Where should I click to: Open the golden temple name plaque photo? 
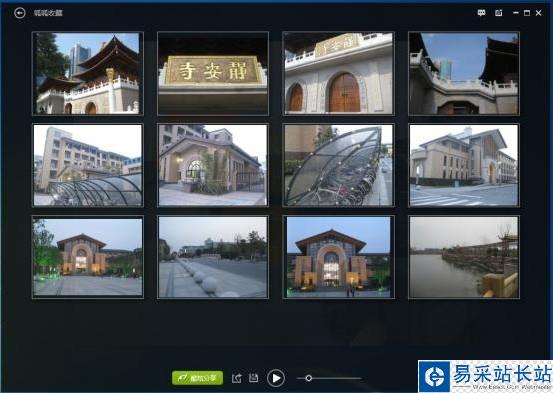point(213,73)
